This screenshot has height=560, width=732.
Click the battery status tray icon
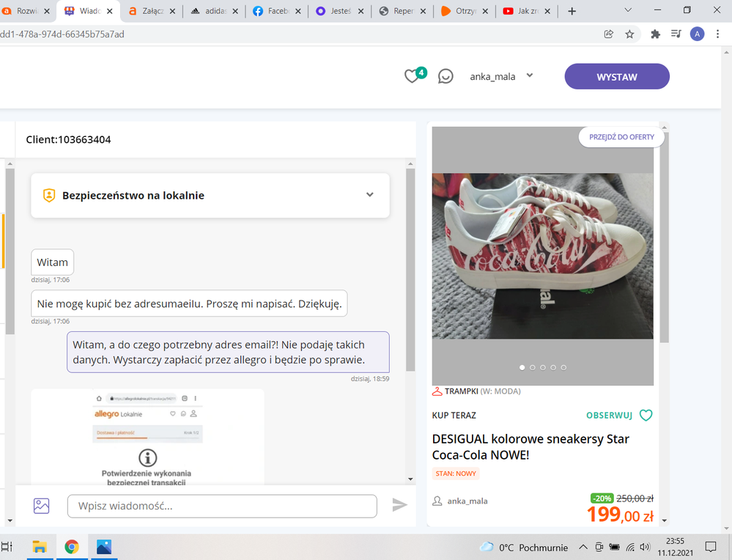click(x=614, y=547)
